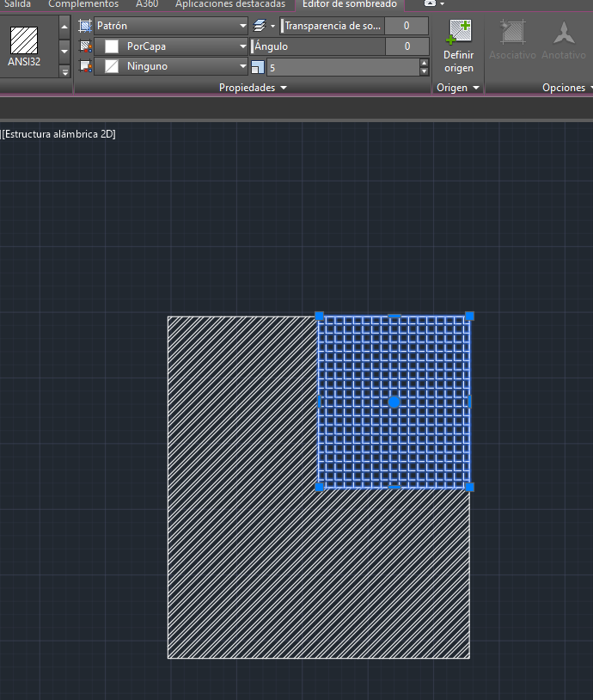
Task: Switch to the A360 tab
Action: (x=147, y=4)
